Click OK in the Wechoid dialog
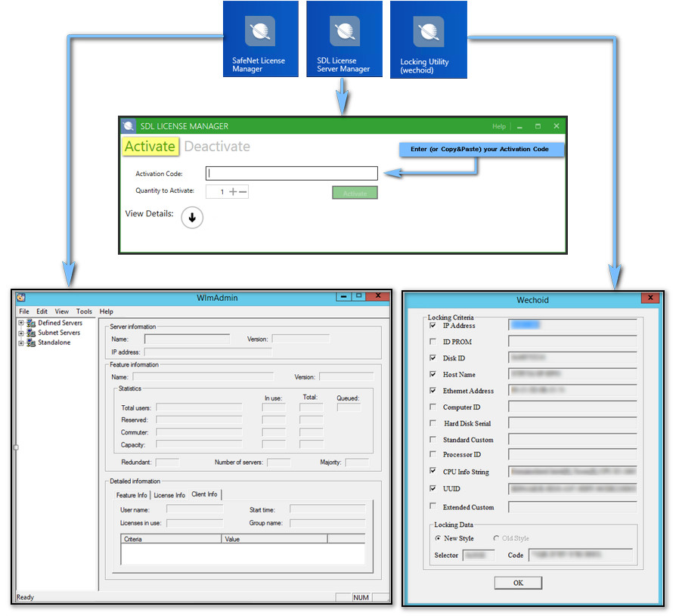The width and height of the screenshot is (679, 616). coord(518,583)
